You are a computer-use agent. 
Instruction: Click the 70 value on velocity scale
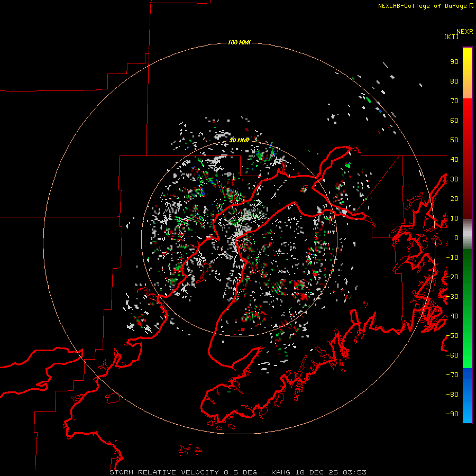click(x=454, y=101)
